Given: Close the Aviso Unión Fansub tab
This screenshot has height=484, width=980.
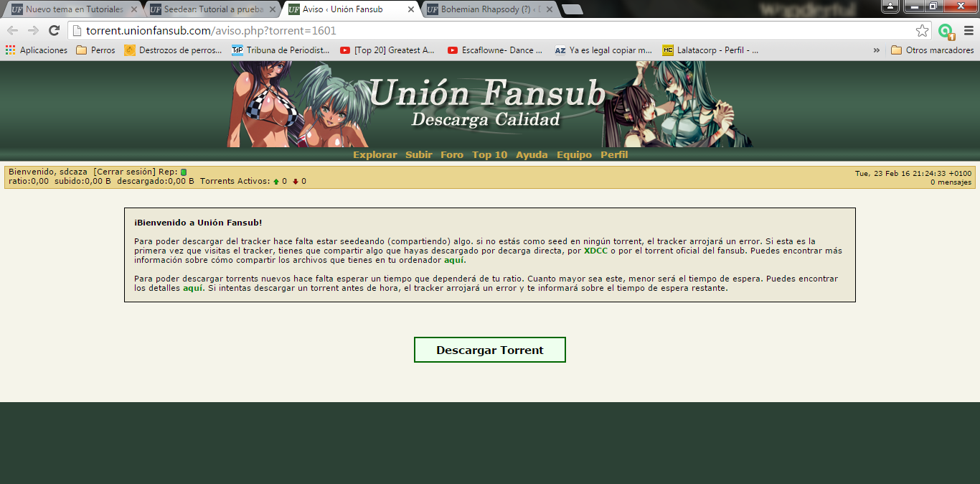Looking at the screenshot, I should (410, 9).
